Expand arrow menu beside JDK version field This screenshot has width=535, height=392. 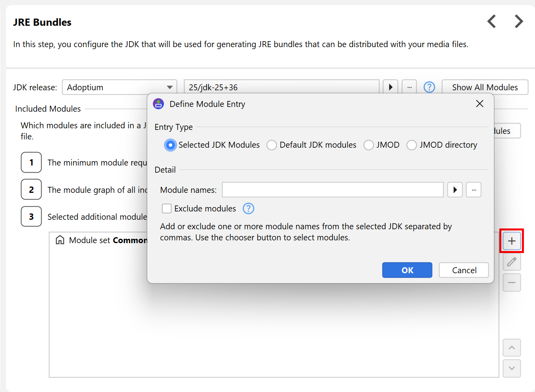(x=390, y=87)
